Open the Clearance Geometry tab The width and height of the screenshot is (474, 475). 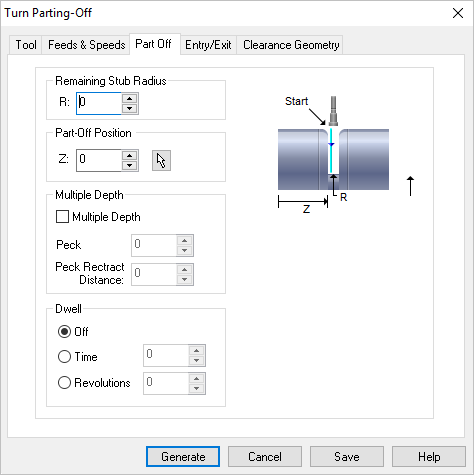tap(291, 45)
